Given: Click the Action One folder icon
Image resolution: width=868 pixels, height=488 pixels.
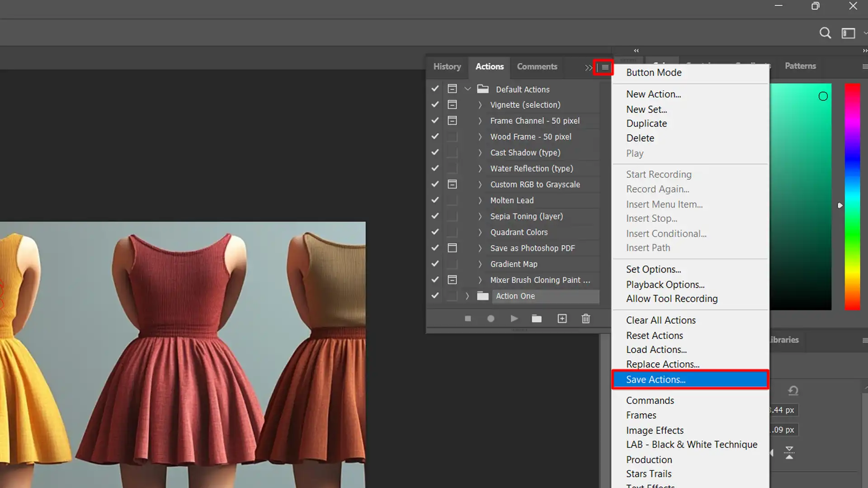Looking at the screenshot, I should (x=483, y=296).
